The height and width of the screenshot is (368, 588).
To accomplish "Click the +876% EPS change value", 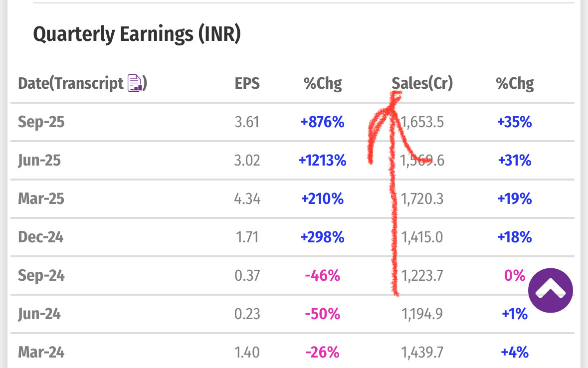I will point(322,122).
